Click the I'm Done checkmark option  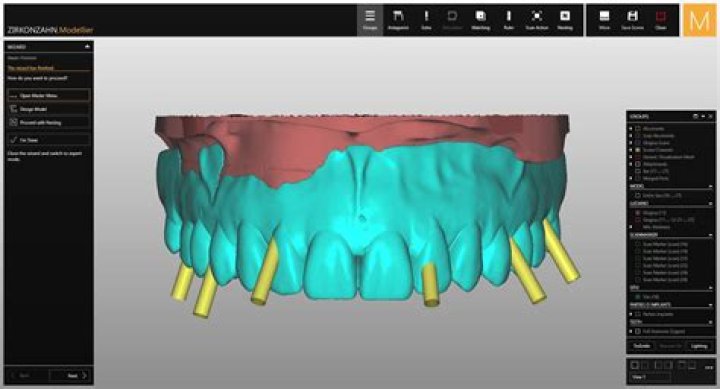49,140
